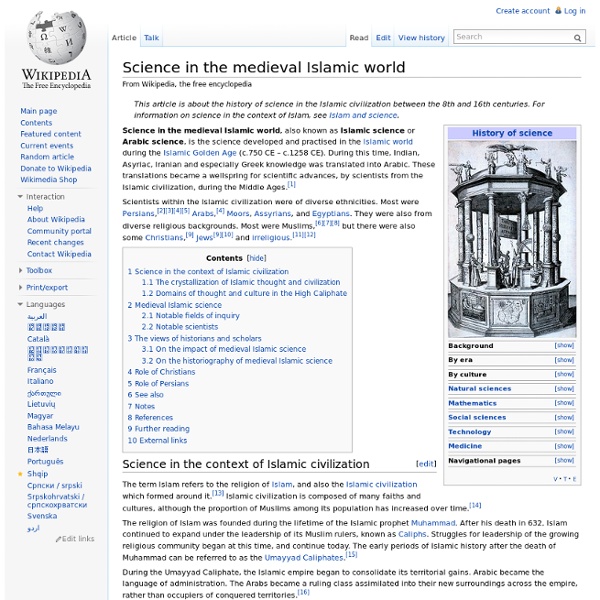
Task: Show the Social sciences section
Action: pyautogui.click(x=564, y=417)
